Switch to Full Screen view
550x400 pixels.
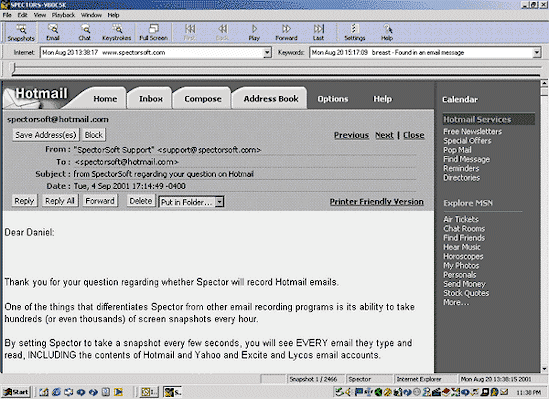pyautogui.click(x=153, y=33)
